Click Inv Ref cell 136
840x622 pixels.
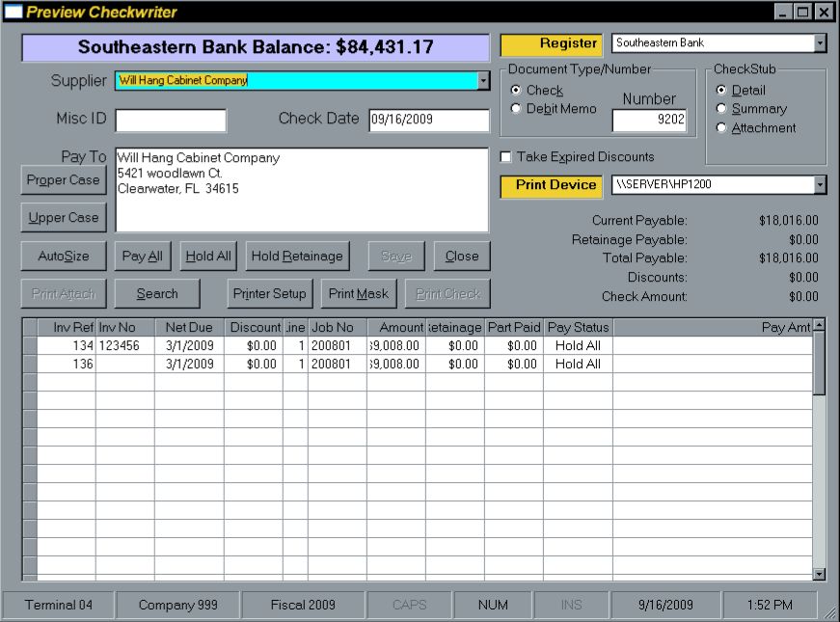(x=67, y=364)
